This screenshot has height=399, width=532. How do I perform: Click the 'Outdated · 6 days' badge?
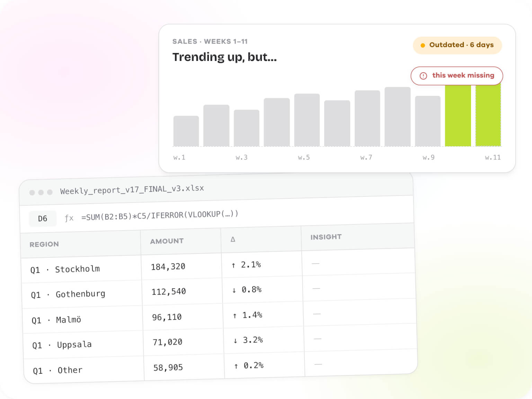tap(457, 45)
